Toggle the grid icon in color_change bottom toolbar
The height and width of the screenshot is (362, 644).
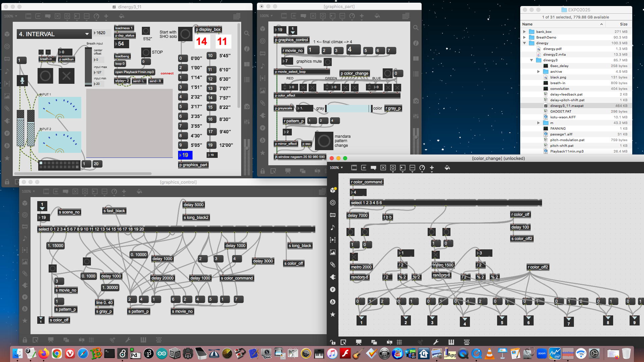point(399,342)
